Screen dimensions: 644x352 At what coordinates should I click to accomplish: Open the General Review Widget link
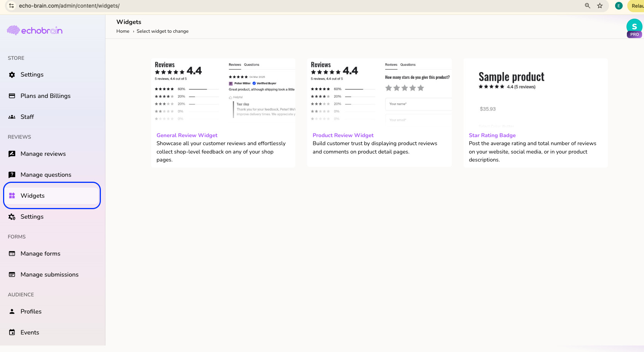pyautogui.click(x=187, y=135)
